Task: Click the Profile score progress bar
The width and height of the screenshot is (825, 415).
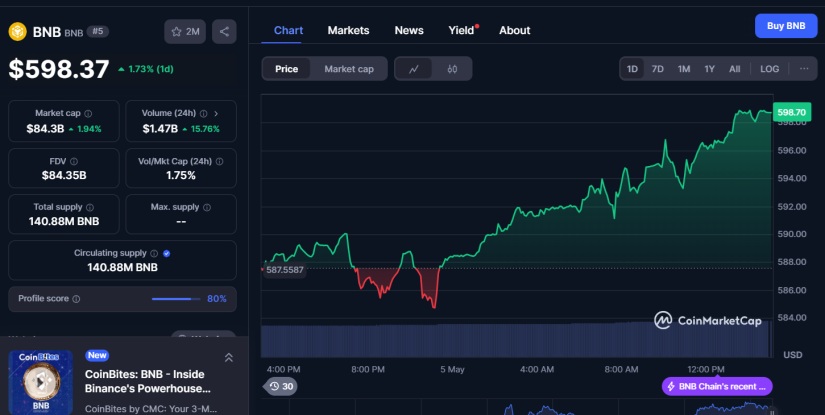Action: (x=176, y=299)
